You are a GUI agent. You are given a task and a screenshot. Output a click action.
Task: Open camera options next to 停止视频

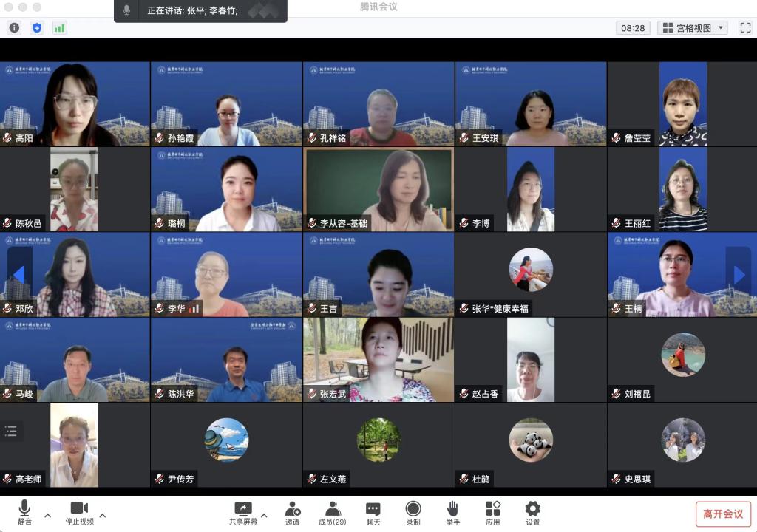pos(103,516)
